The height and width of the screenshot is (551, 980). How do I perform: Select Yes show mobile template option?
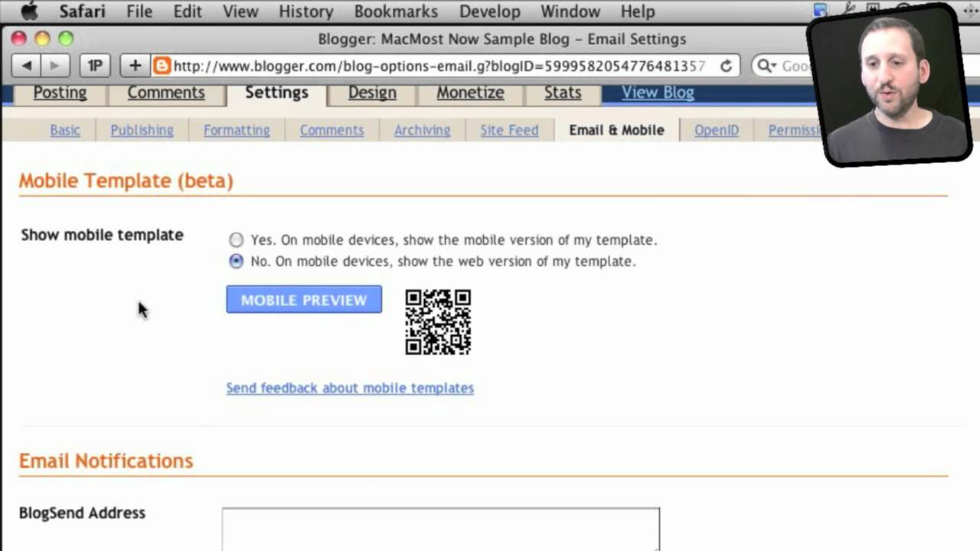coord(236,240)
